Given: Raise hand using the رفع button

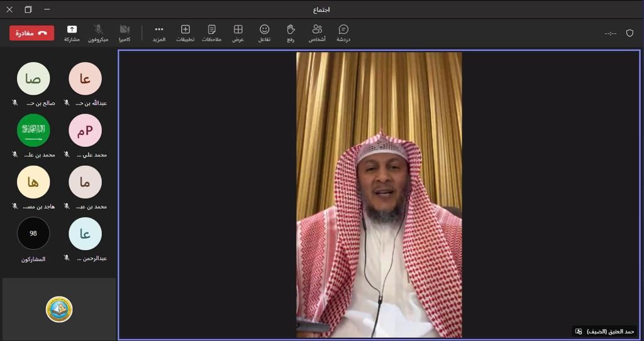Looking at the screenshot, I should (x=291, y=33).
